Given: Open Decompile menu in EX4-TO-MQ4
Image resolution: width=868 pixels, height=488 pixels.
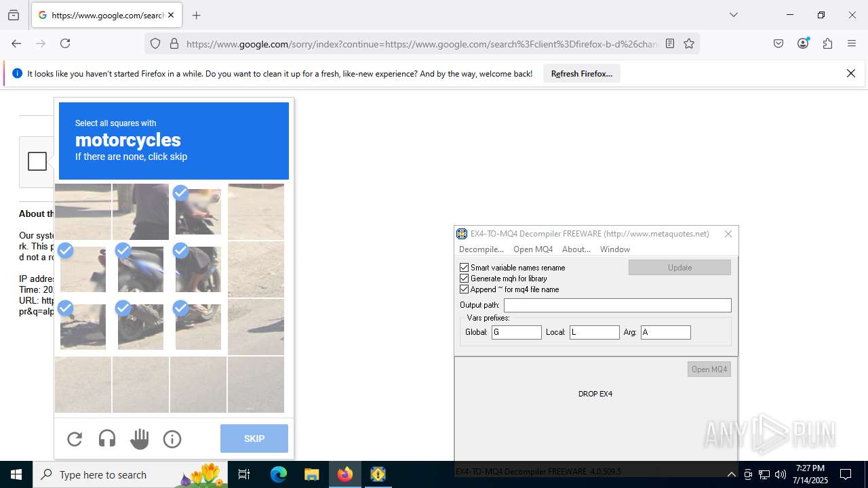Looking at the screenshot, I should tap(481, 249).
